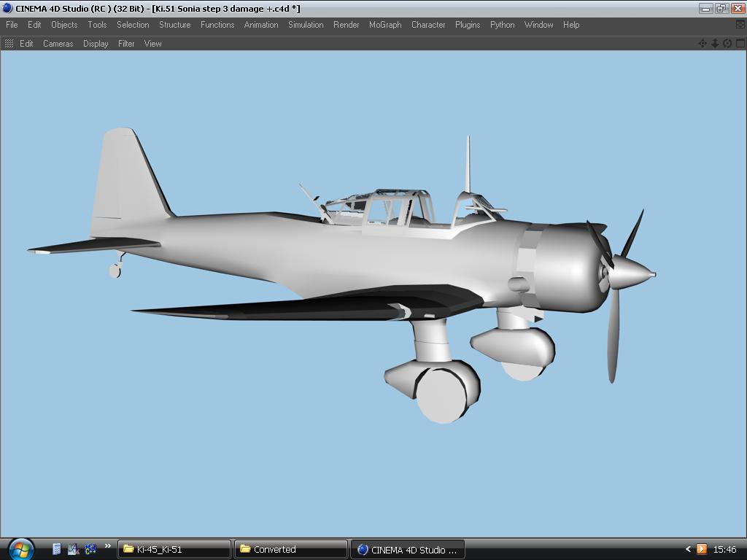Open the viewport Filter dropdown menu
Image resolution: width=747 pixels, height=560 pixels.
126,44
